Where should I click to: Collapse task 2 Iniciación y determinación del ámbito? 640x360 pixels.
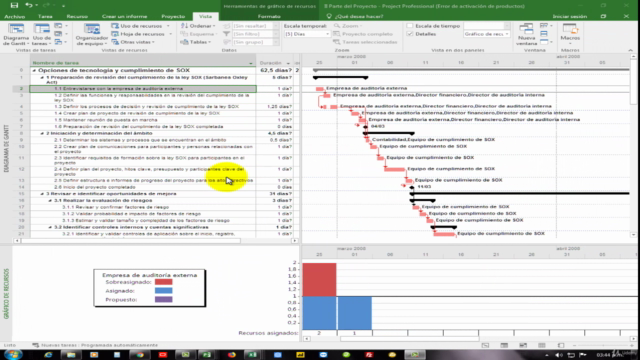(x=42, y=133)
